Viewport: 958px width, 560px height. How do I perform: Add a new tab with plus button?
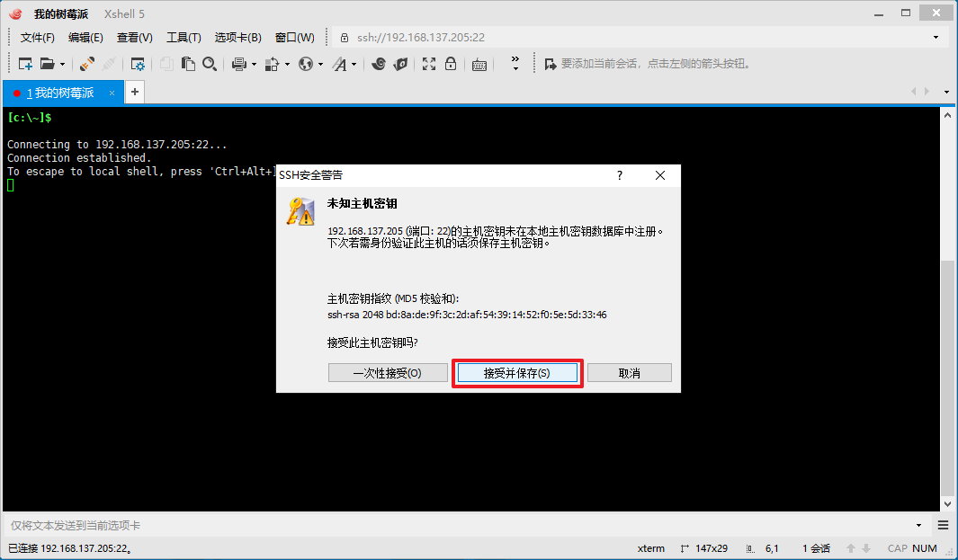pyautogui.click(x=134, y=92)
